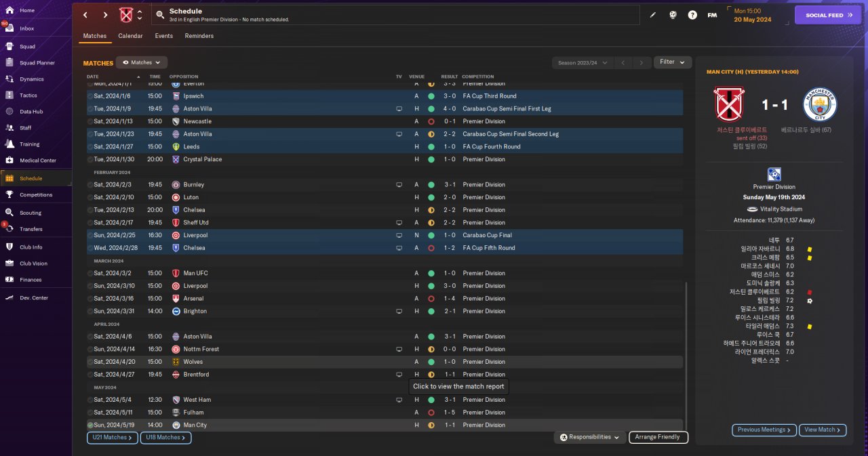Go forward with the right arrow
868x456 pixels.
(105, 15)
